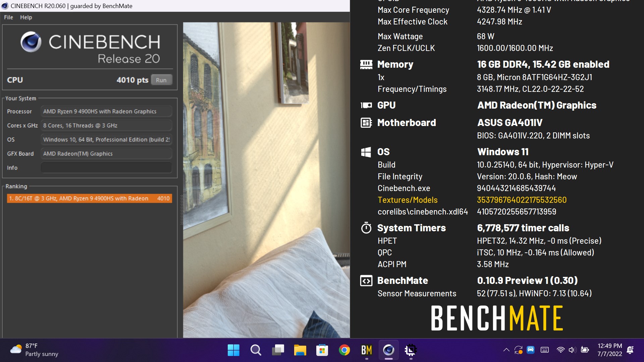Open the File menu in Cinebench
644x362 pixels.
(x=8, y=17)
